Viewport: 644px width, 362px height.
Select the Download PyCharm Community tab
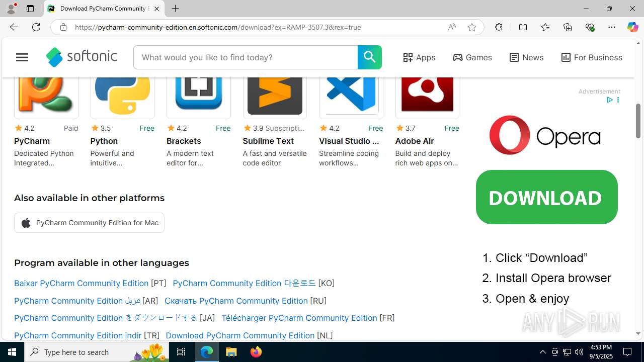pyautogui.click(x=104, y=9)
